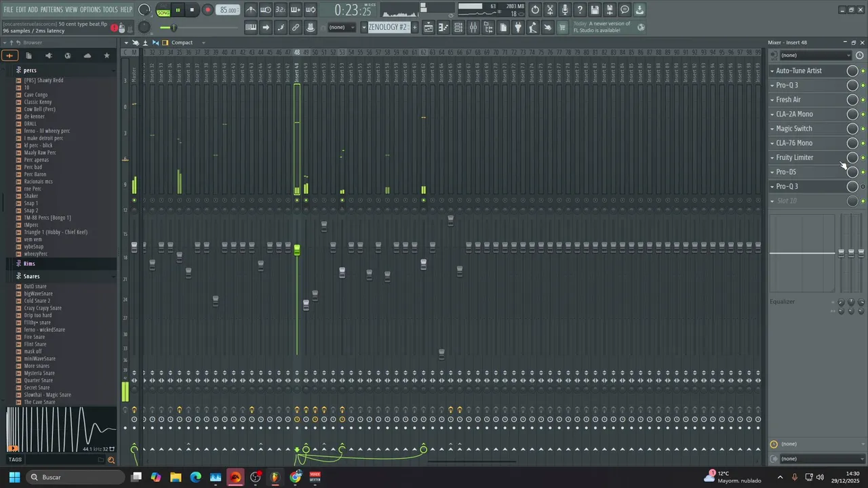Save project with floppy disk icon

coord(595,10)
